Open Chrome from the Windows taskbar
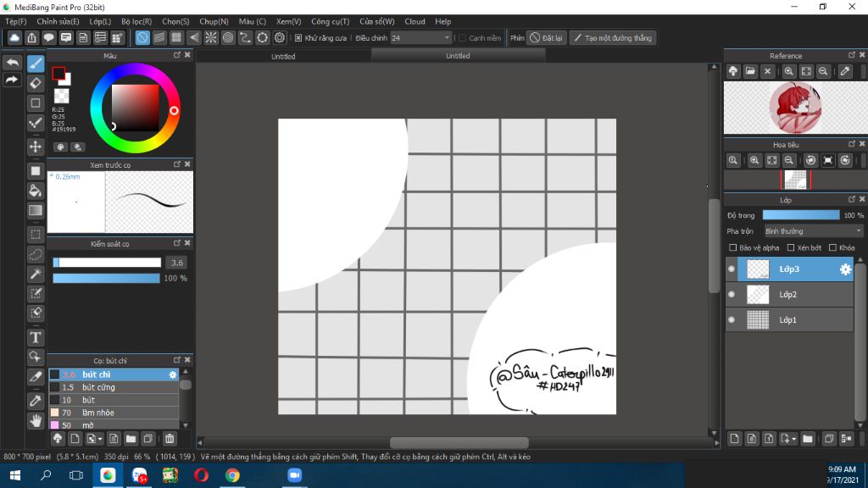868x488 pixels. click(232, 475)
